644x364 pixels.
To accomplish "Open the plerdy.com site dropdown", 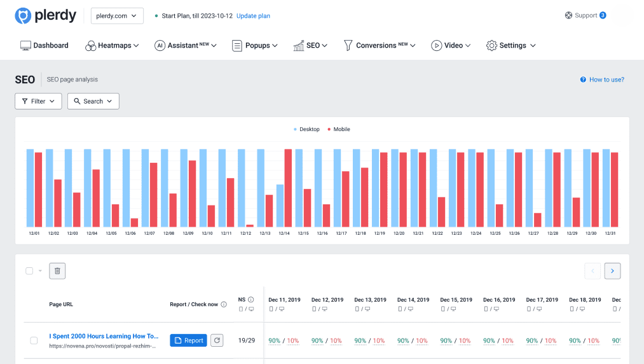I will pyautogui.click(x=117, y=16).
